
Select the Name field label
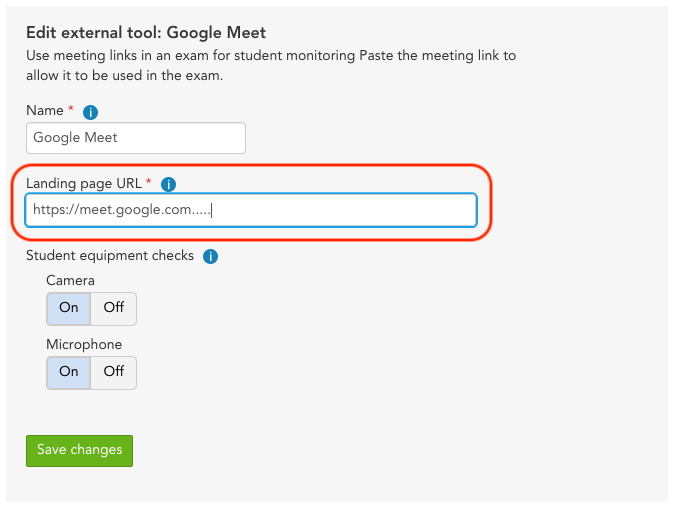point(45,111)
